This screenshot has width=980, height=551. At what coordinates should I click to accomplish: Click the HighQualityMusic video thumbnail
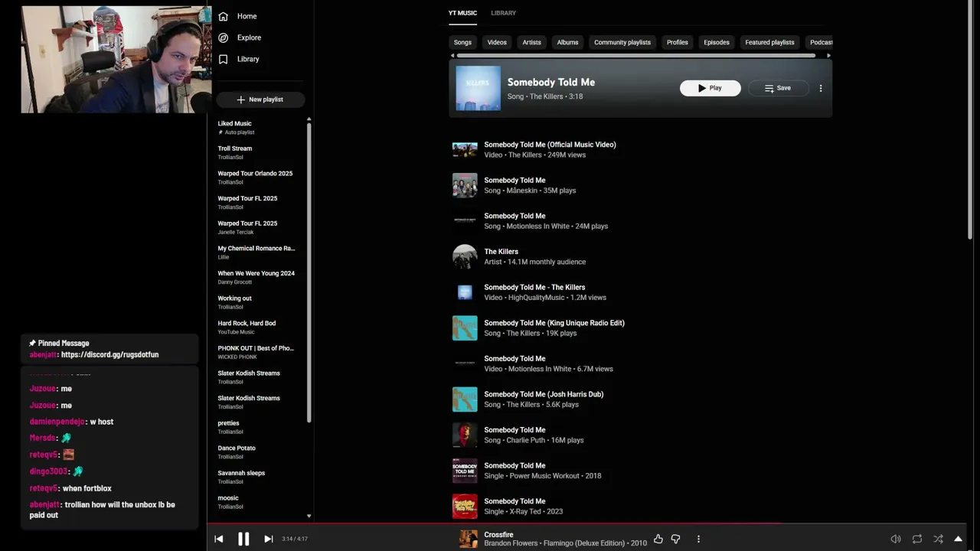pos(465,292)
